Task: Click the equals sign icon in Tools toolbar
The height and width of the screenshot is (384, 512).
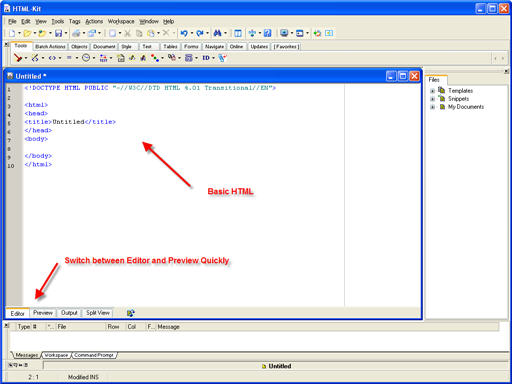Action: coord(69,58)
